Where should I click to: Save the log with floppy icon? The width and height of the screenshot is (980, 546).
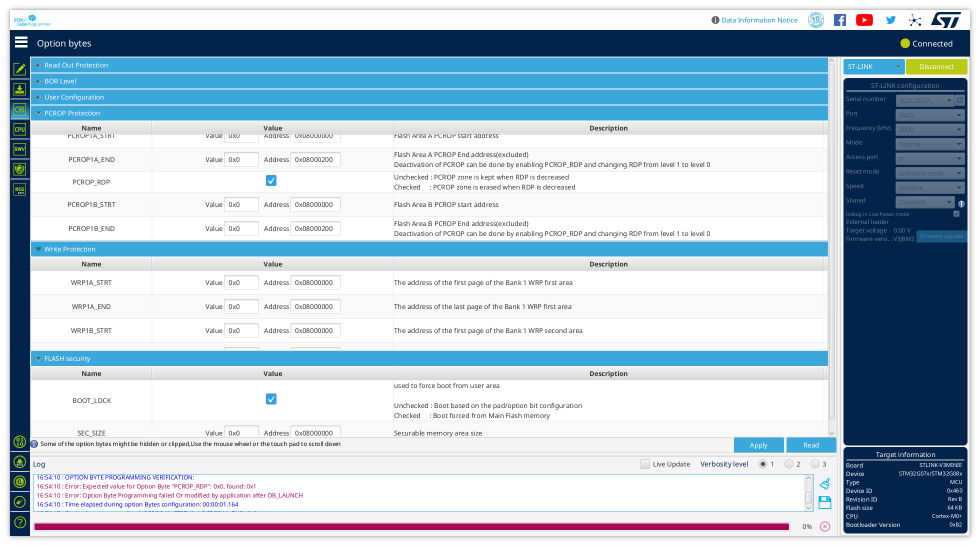825,502
